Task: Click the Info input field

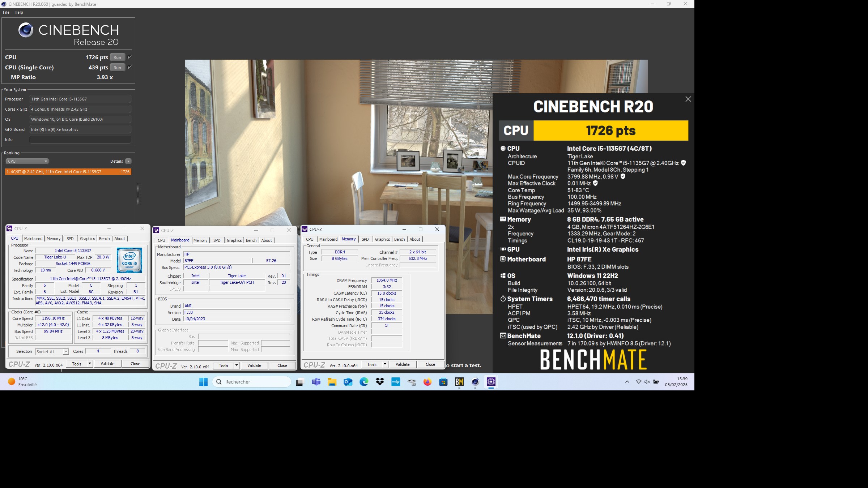Action: point(80,140)
